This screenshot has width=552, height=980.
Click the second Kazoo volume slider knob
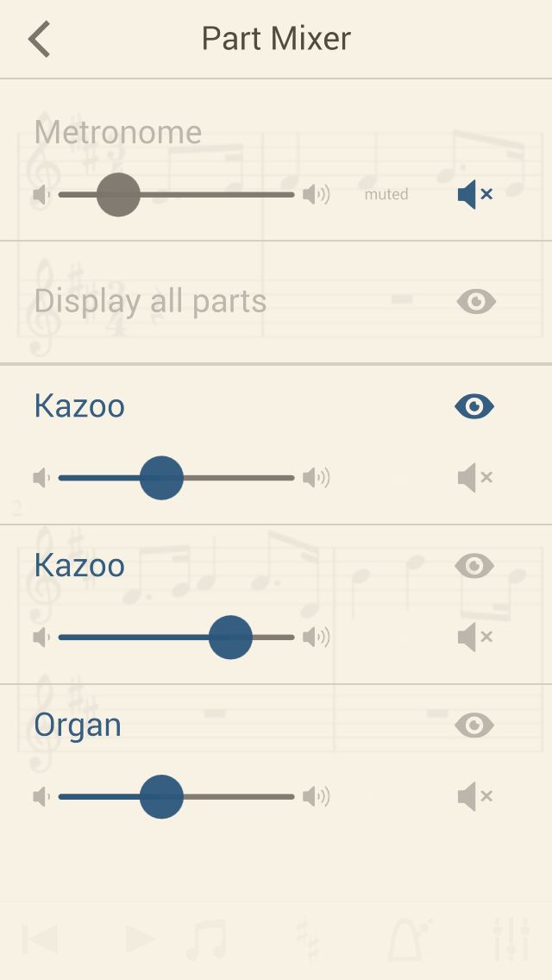tap(230, 638)
